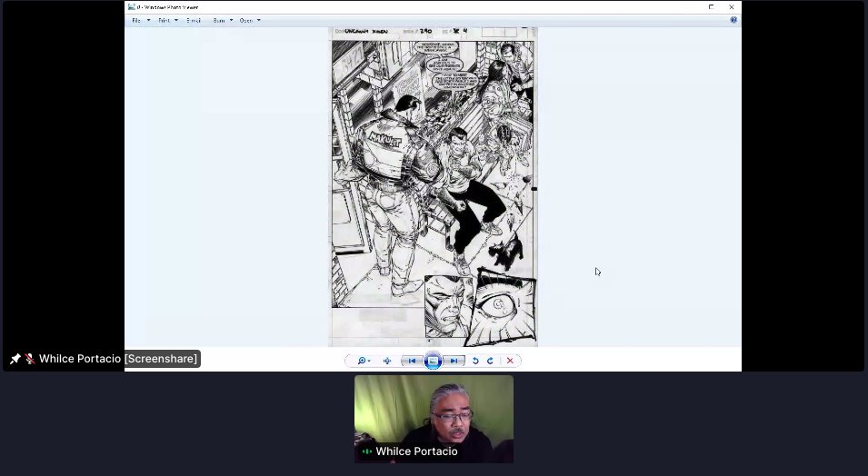Start the slide show with the round center button

tap(433, 361)
